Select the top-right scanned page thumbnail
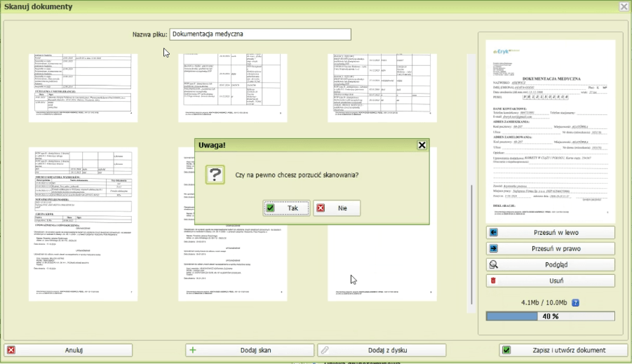Image resolution: width=632 pixels, height=364 pixels. [382, 88]
